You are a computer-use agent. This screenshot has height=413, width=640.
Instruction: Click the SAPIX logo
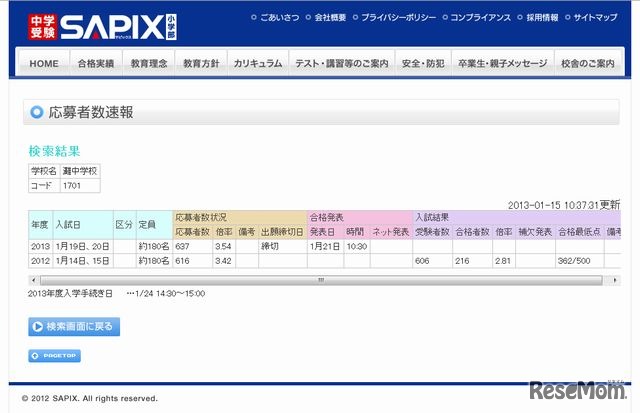pos(102,27)
